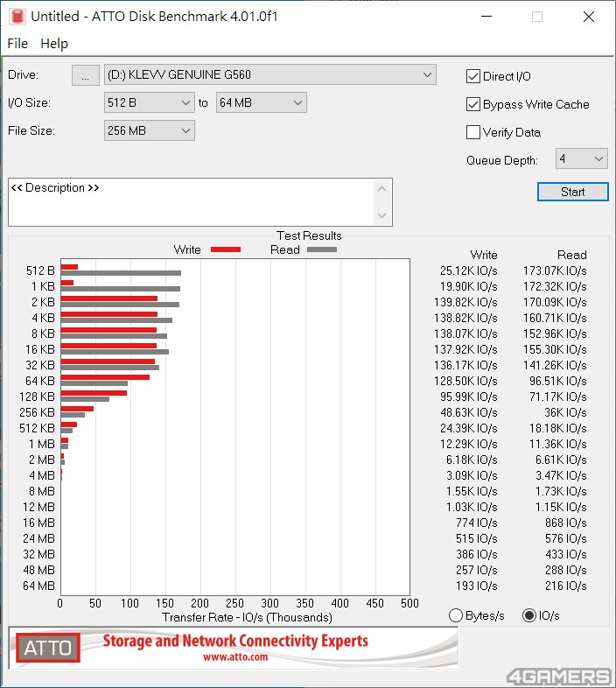Viewport: 616px width, 688px height.
Task: Uncheck Bypass Write Cache checkbox
Action: (473, 104)
